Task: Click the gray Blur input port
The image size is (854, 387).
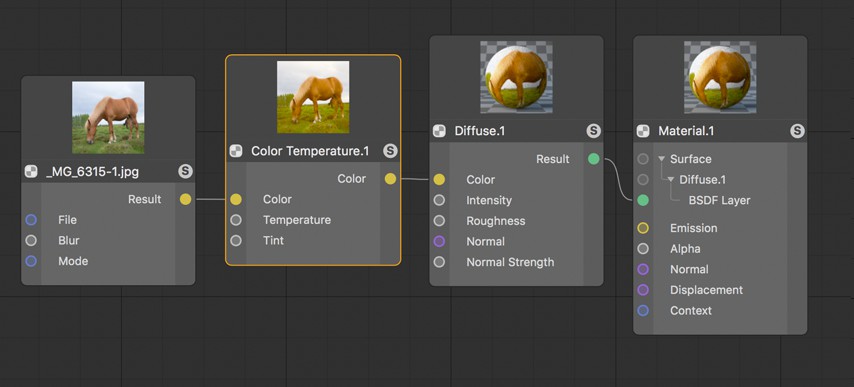Action: [x=31, y=241]
